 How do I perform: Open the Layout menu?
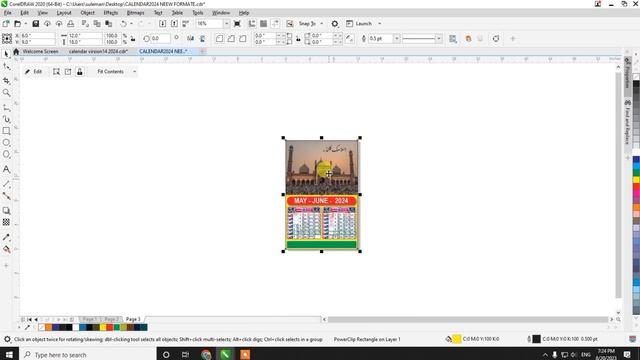point(64,13)
